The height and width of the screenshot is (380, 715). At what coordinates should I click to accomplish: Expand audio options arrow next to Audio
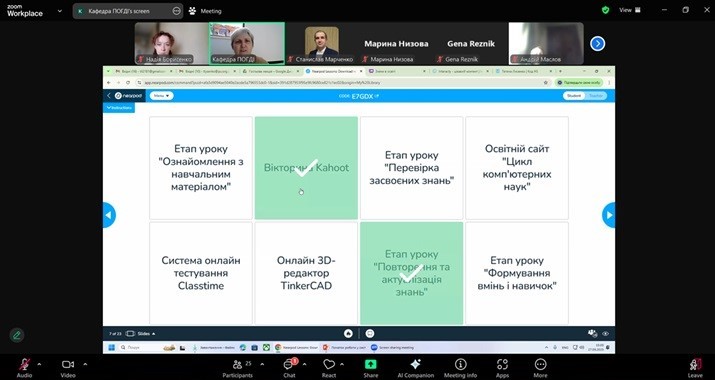coord(39,364)
